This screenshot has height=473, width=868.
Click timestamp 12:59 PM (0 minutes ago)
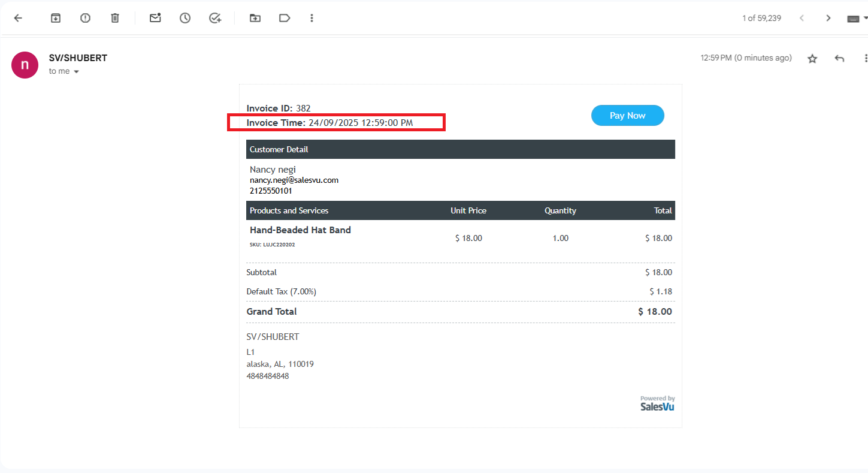[x=746, y=58]
